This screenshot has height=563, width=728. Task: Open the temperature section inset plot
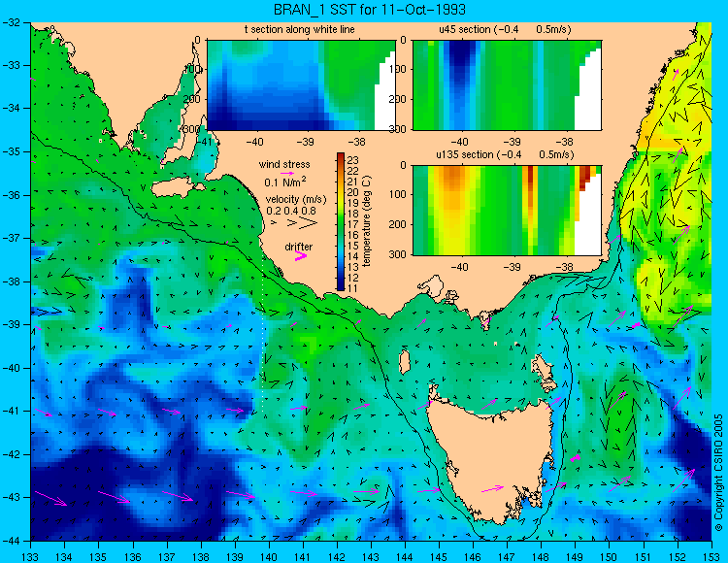click(x=301, y=85)
